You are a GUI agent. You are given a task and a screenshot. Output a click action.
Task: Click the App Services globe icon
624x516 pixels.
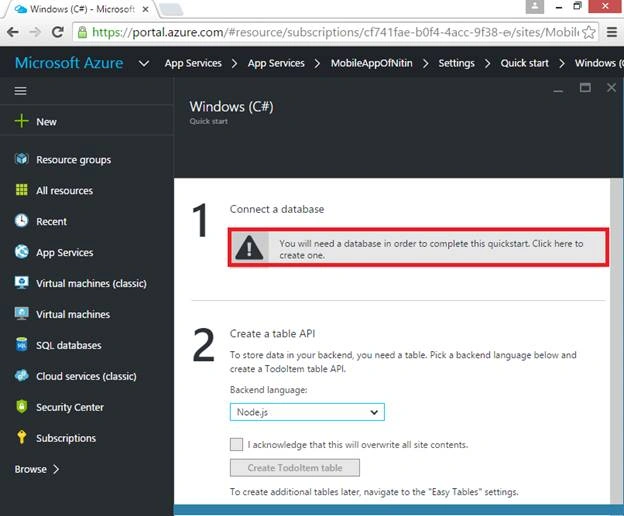[21, 251]
